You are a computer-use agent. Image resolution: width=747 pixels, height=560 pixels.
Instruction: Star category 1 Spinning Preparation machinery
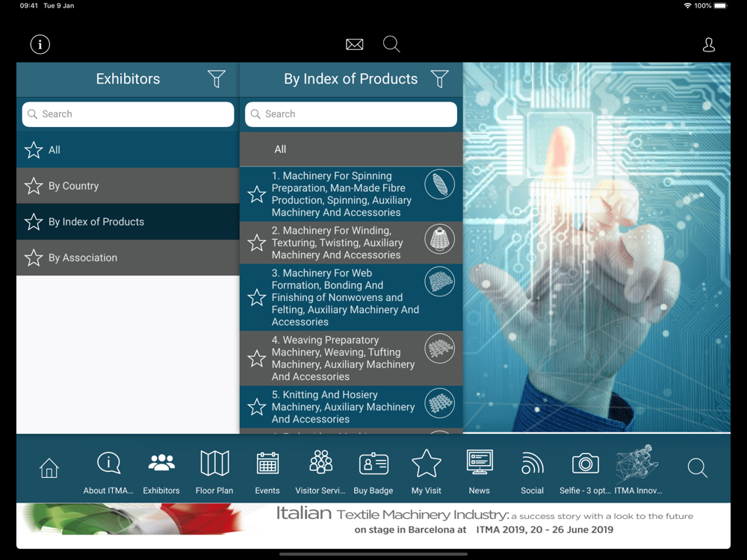(x=257, y=194)
